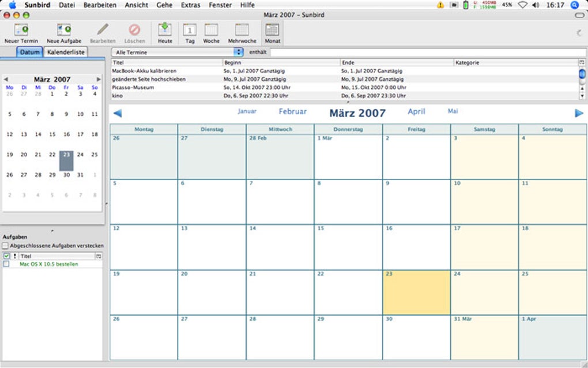Create a Neuer Termin via toolbar icon
Image resolution: width=588 pixels, height=368 pixels.
[x=21, y=29]
